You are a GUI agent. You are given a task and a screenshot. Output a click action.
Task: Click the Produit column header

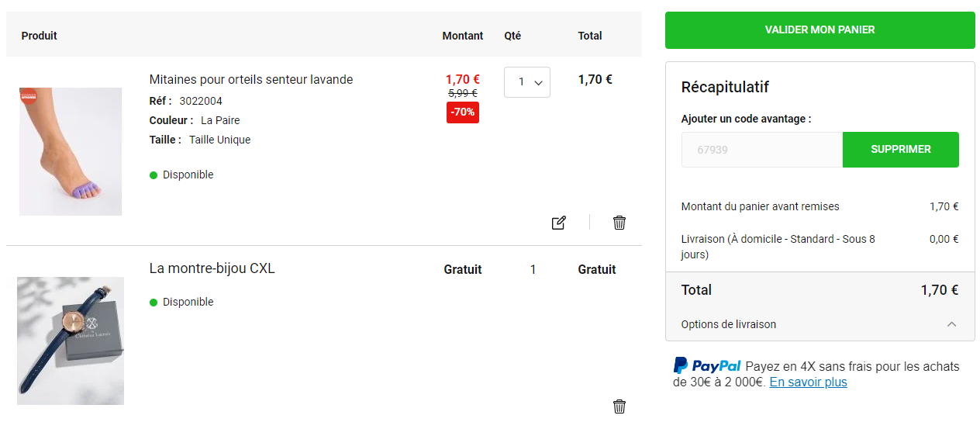pyautogui.click(x=40, y=36)
